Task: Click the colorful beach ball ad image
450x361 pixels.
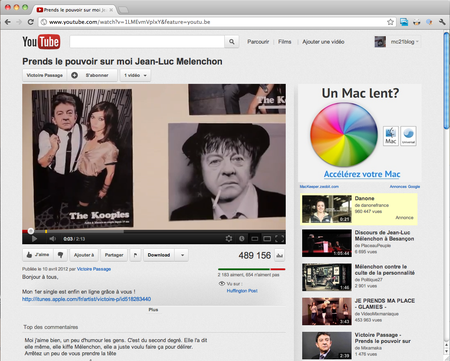Action: pos(344,135)
